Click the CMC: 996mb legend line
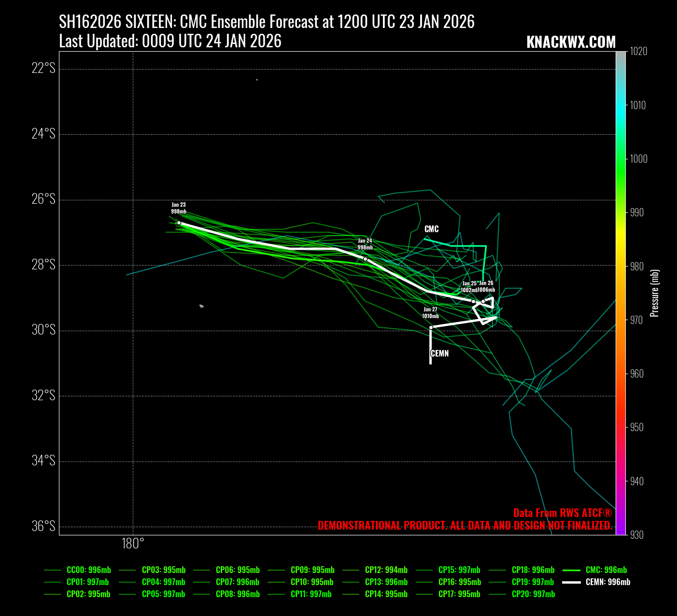 (571, 570)
